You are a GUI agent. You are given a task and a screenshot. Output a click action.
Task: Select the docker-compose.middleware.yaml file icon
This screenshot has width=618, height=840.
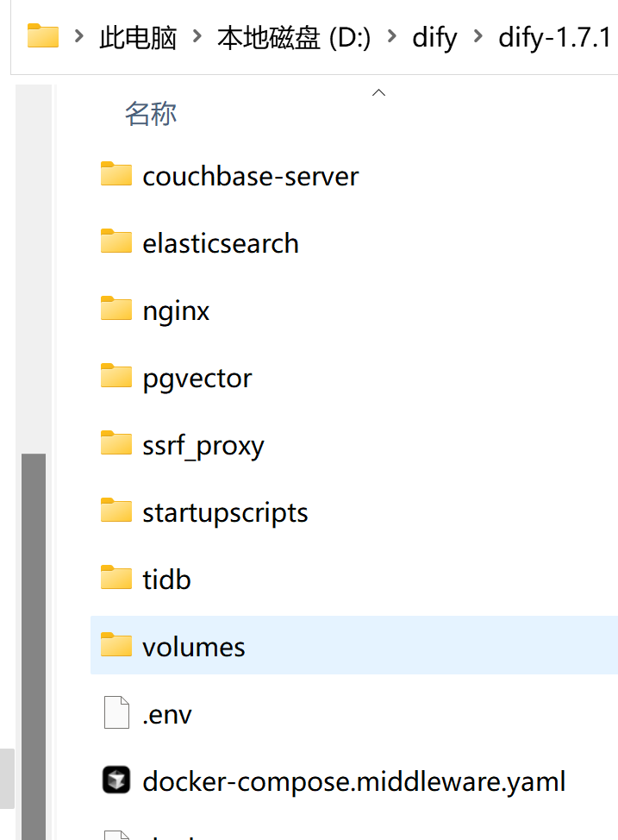116,780
